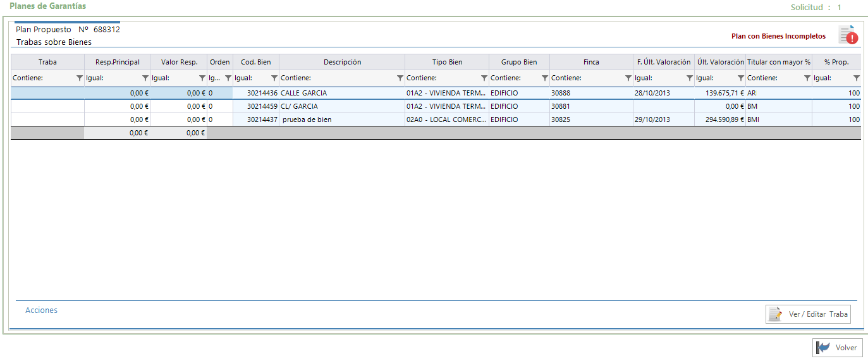
Task: Open filter funnel for Resp.Principal column
Action: [x=145, y=78]
